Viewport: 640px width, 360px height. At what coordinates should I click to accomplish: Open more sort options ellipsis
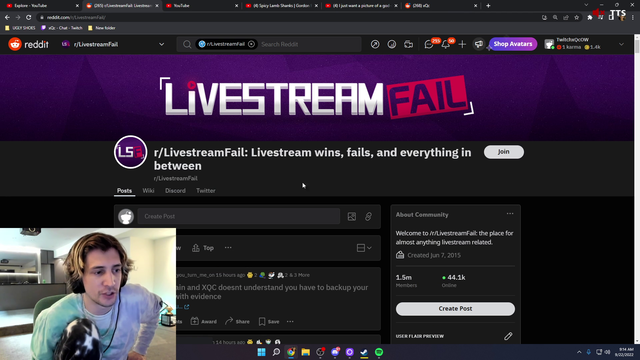click(x=228, y=248)
